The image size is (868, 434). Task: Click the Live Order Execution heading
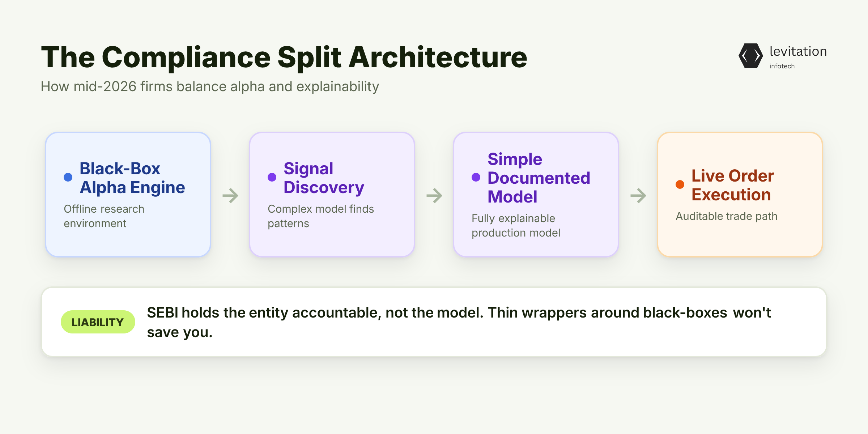tap(733, 185)
